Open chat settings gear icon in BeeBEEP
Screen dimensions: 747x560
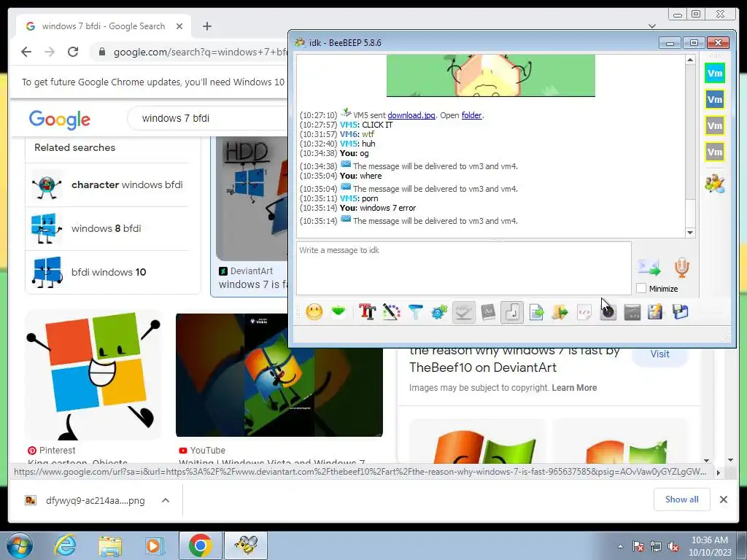tap(439, 312)
